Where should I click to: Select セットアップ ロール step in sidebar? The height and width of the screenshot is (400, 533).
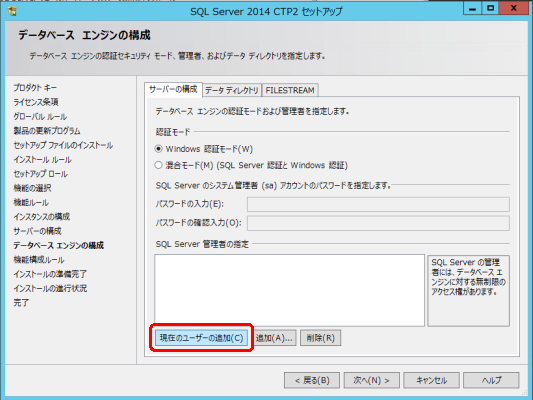40,174
